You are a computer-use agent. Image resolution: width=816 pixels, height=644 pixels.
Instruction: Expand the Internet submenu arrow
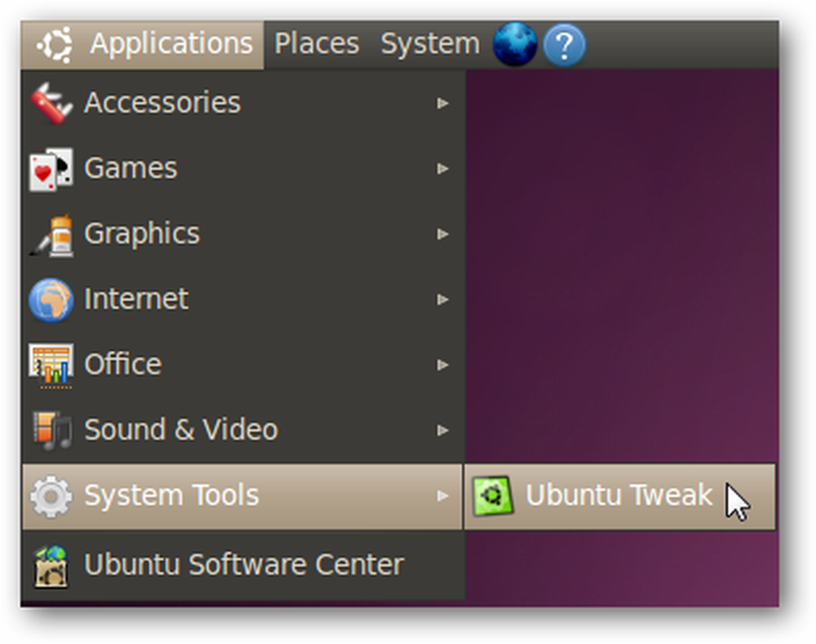pos(443,300)
